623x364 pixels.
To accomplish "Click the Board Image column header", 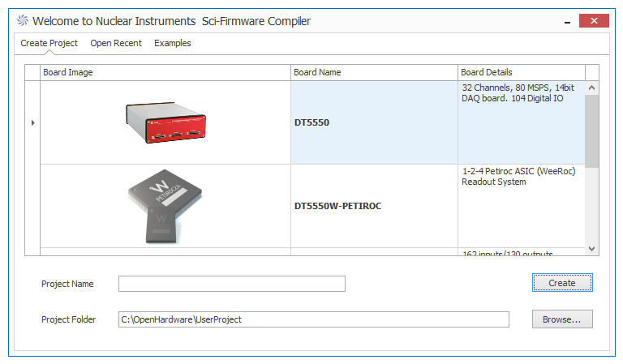I will [x=165, y=73].
